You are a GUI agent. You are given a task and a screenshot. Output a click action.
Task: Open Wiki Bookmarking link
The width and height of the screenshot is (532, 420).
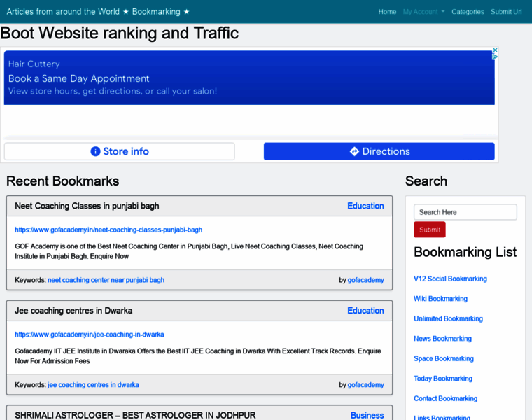[x=440, y=299]
